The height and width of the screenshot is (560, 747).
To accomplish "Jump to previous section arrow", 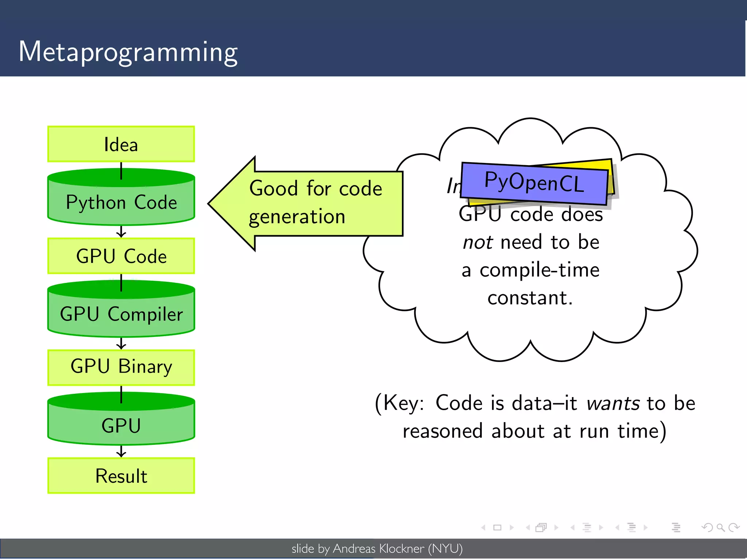I will point(617,528).
